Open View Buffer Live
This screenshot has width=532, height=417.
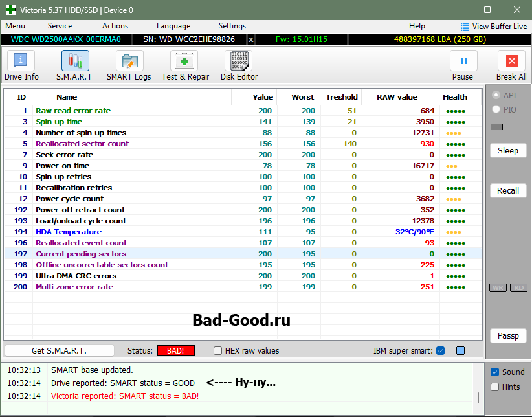coord(494,27)
